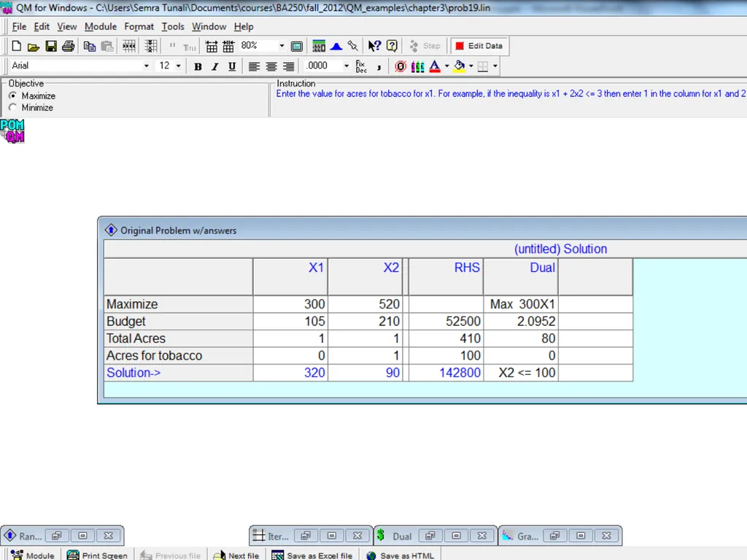
Task: Open the File menu
Action: 19,27
